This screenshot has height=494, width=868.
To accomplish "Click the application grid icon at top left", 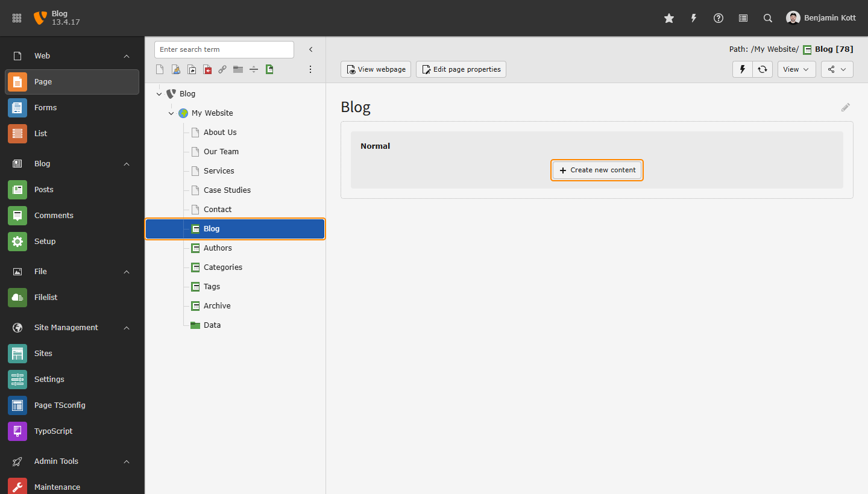I will 17,18.
